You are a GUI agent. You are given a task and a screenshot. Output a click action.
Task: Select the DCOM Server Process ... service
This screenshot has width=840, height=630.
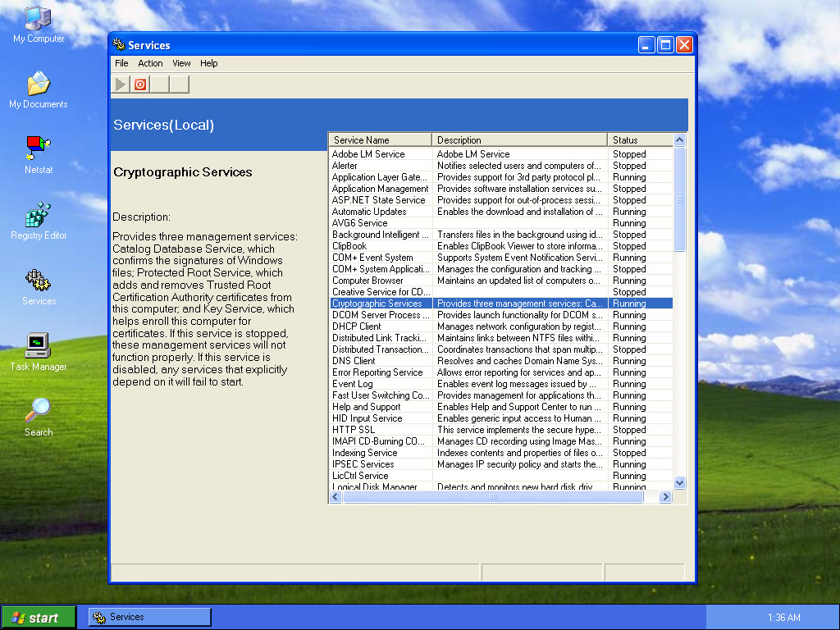click(501, 315)
